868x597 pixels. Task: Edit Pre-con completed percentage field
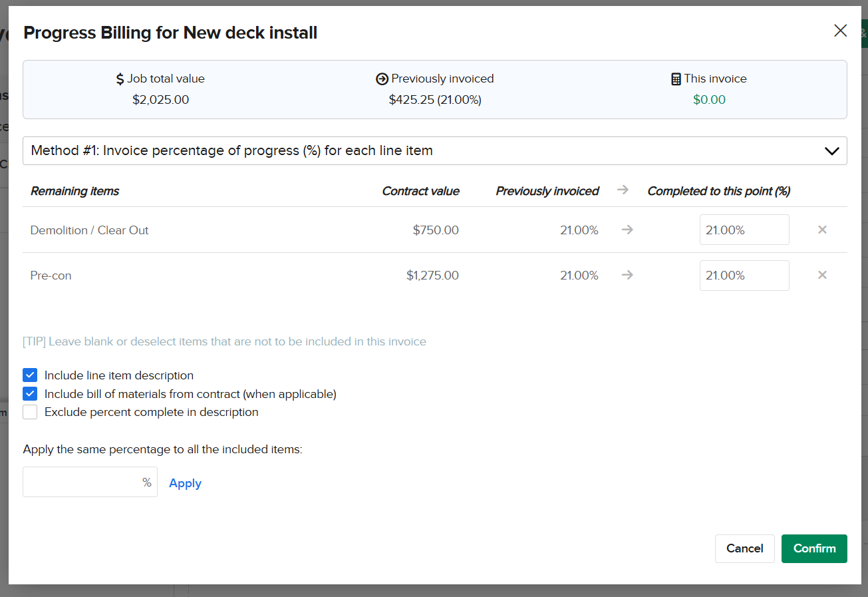[x=744, y=276]
